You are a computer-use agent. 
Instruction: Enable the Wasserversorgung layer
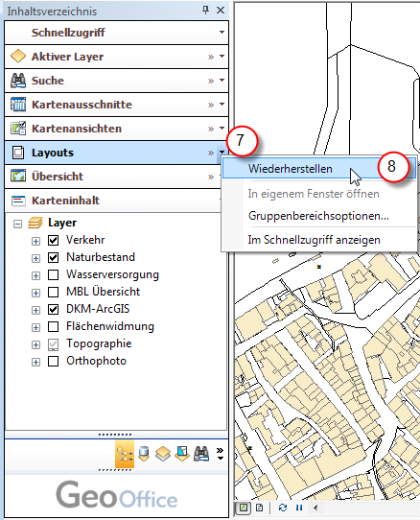54,274
